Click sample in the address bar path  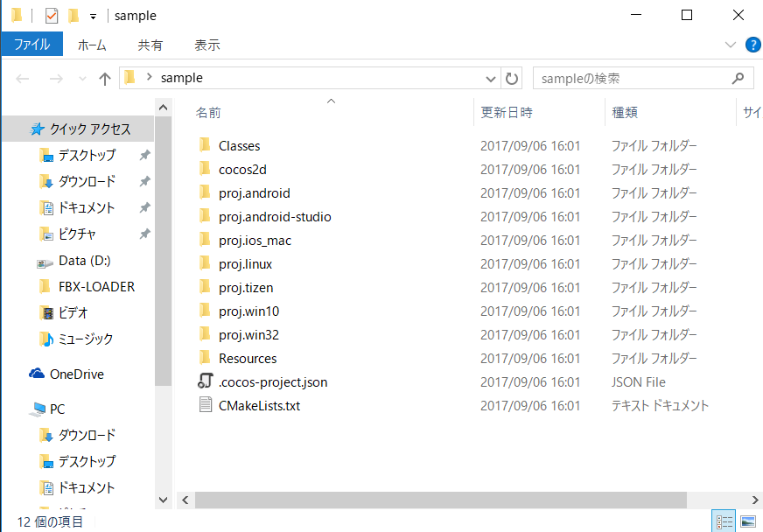pos(181,78)
